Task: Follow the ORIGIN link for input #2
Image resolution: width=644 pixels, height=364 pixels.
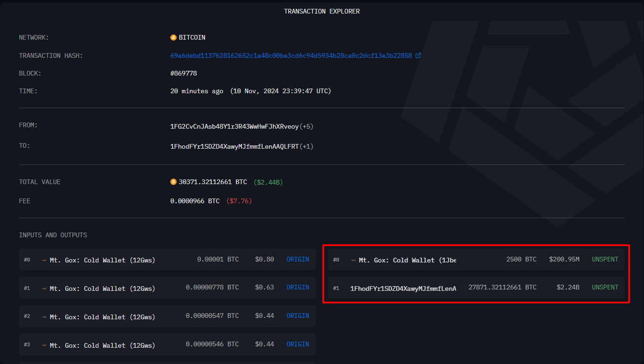Action: pyautogui.click(x=298, y=316)
